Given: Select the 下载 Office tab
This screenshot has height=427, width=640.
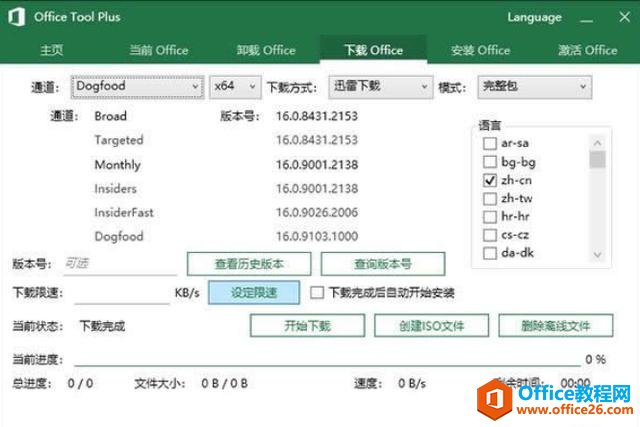Looking at the screenshot, I should (x=373, y=50).
